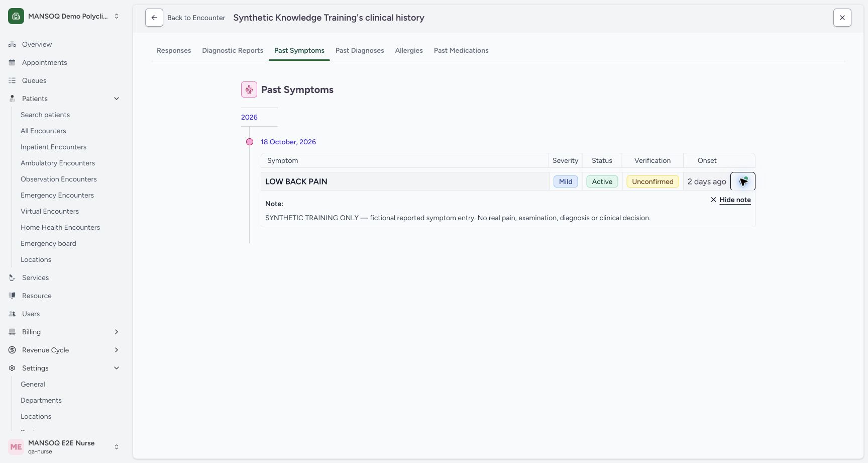Click the Overview sidebar icon

(12, 44)
